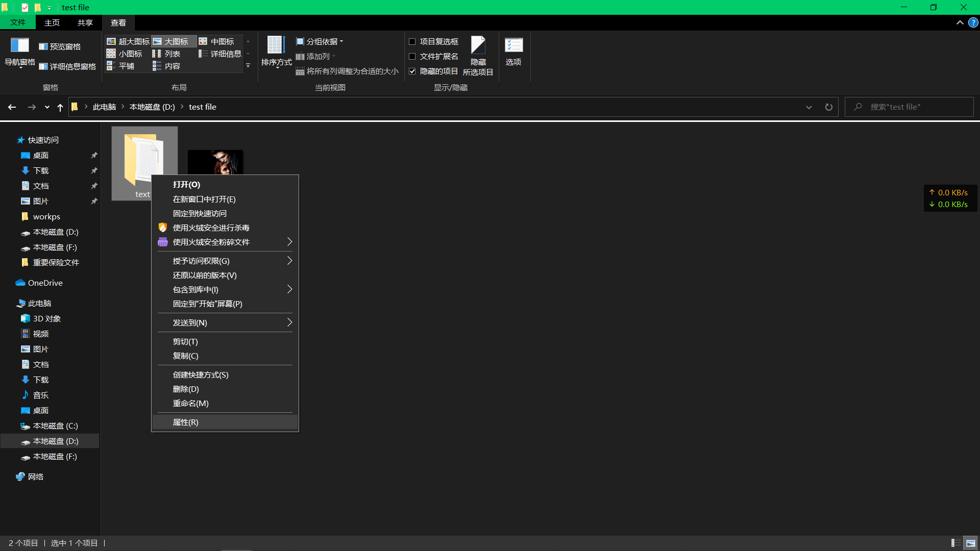Go up one folder level arrow

pos(60,107)
